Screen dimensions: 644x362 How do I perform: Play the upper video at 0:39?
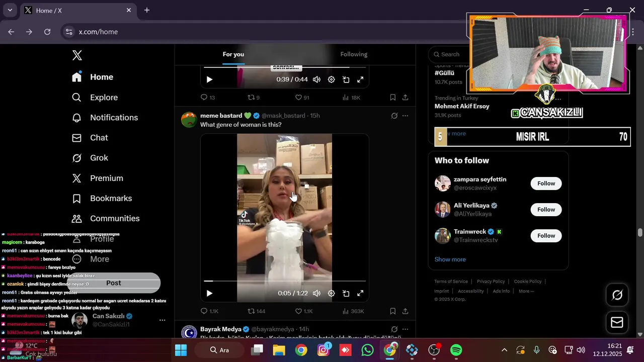coord(209,79)
